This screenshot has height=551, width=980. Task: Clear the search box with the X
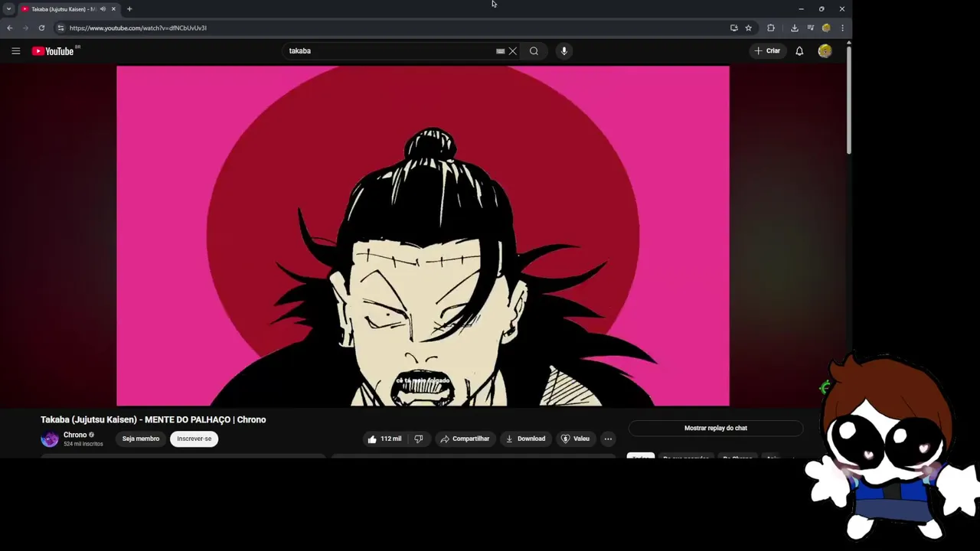pyautogui.click(x=513, y=51)
